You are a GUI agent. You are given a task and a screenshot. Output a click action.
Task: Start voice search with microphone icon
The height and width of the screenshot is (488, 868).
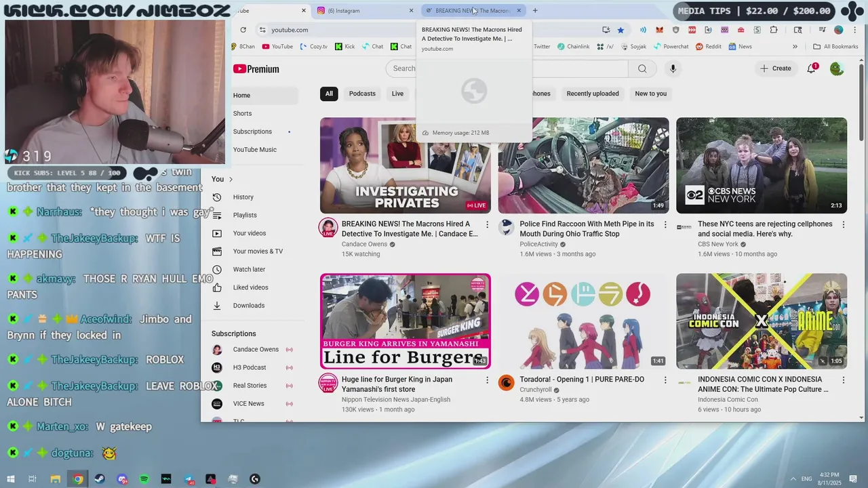pyautogui.click(x=673, y=68)
